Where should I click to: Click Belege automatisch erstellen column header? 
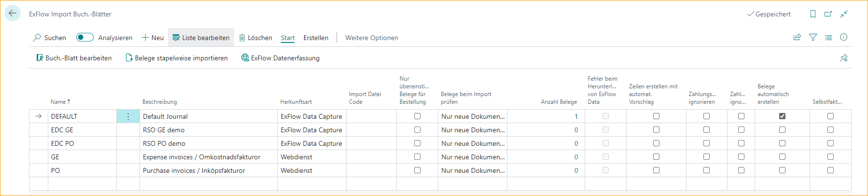click(x=773, y=94)
